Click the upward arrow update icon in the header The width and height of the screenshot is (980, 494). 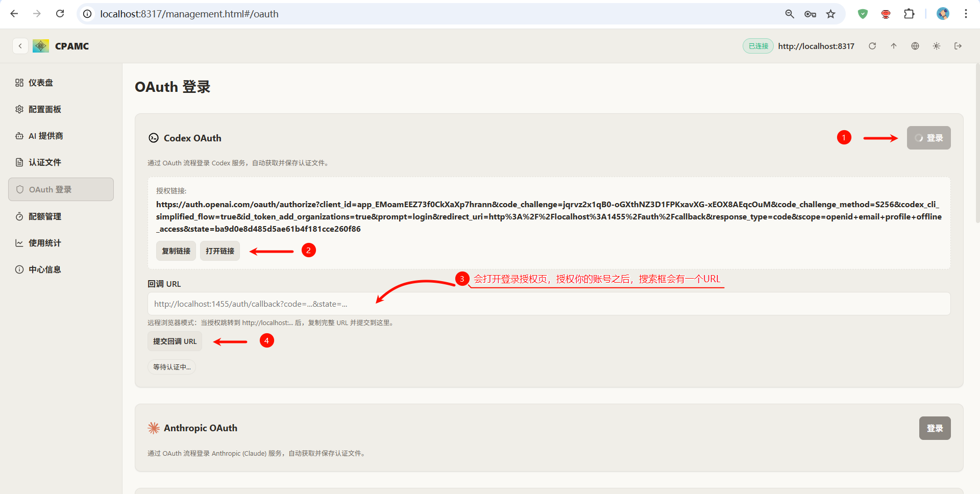(894, 46)
